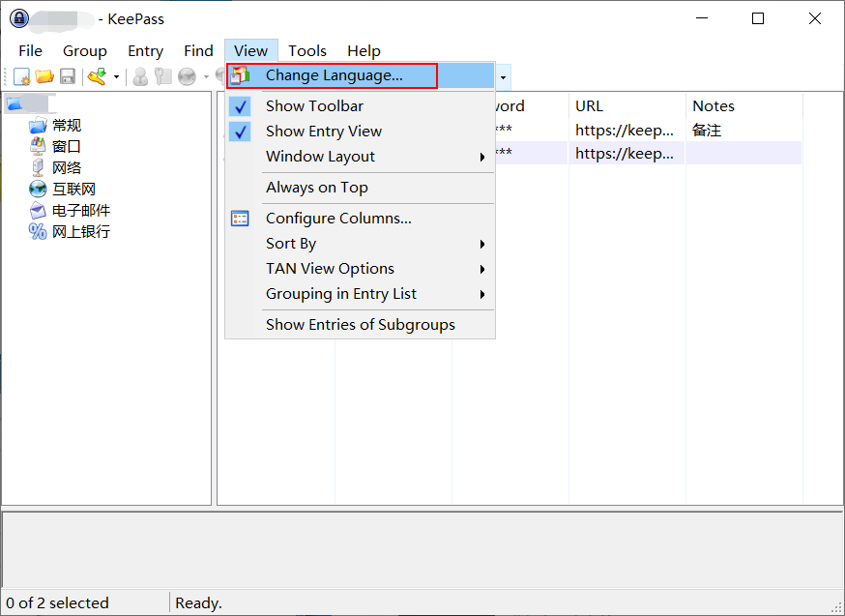Open the Find menu
This screenshot has width=845, height=616.
click(198, 50)
